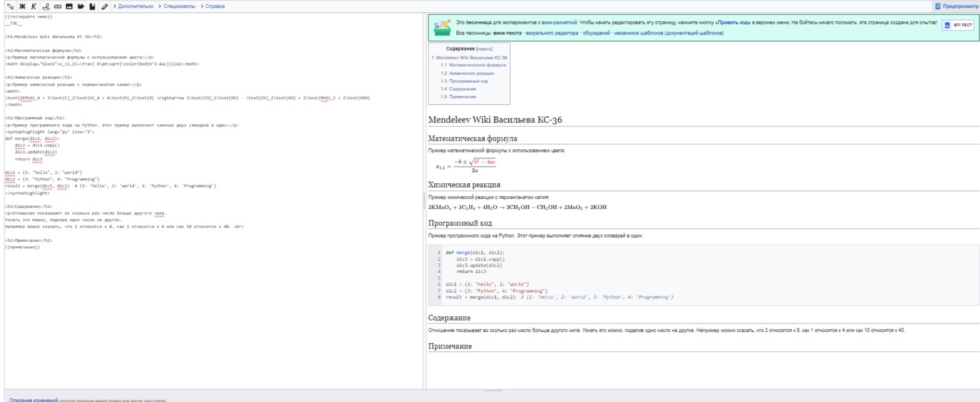
Task: Insert template puzzle-piece icon
Action: pyautogui.click(x=81, y=6)
